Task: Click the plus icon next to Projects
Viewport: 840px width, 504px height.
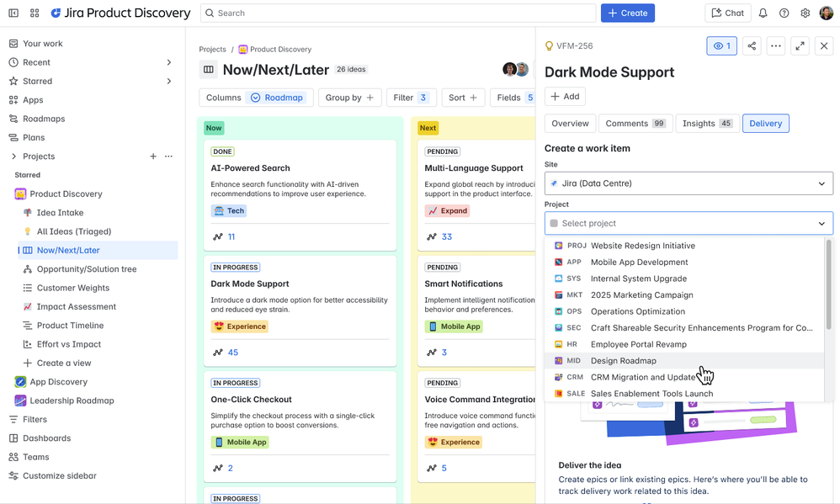Action: click(x=153, y=157)
